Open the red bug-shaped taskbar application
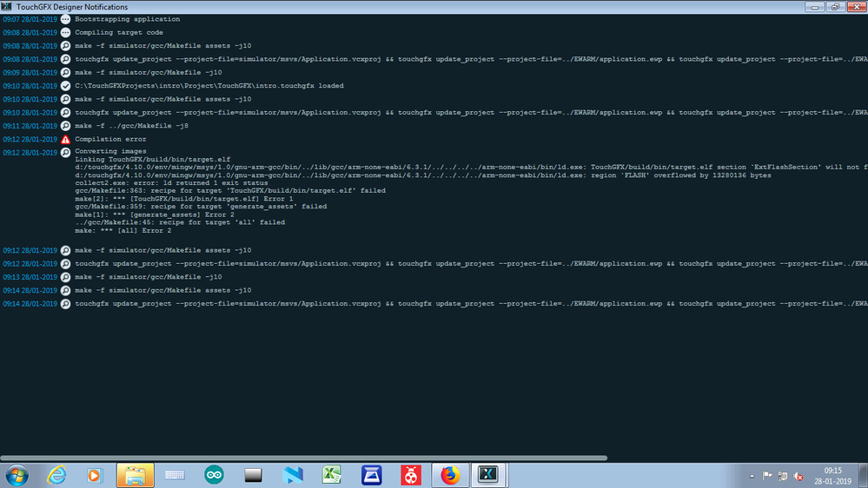 [x=411, y=475]
